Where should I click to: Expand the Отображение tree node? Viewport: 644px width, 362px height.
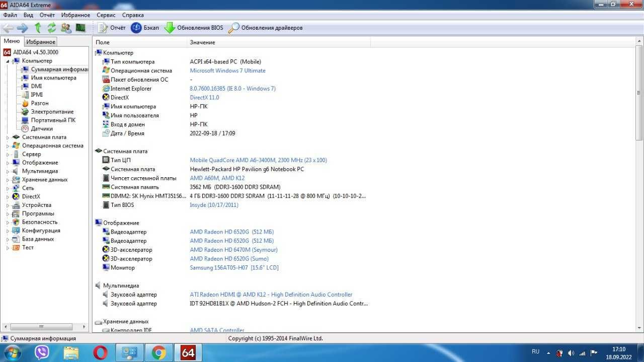(8, 163)
